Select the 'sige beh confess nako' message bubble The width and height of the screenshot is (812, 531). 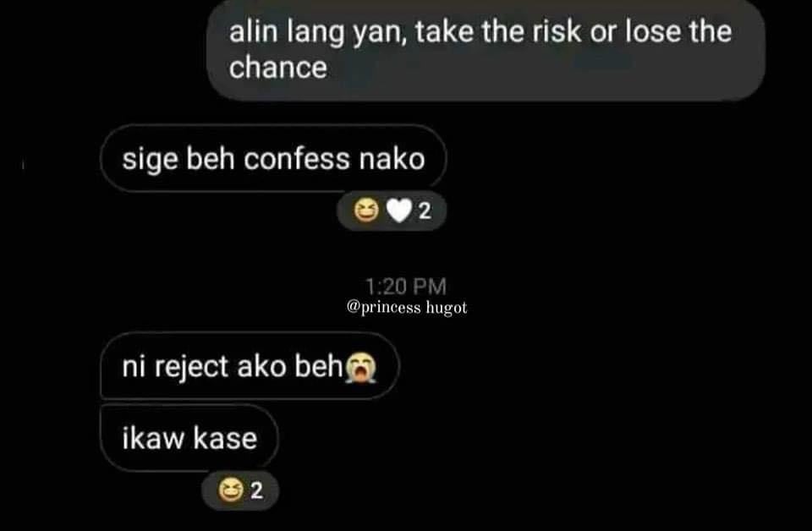(273, 158)
